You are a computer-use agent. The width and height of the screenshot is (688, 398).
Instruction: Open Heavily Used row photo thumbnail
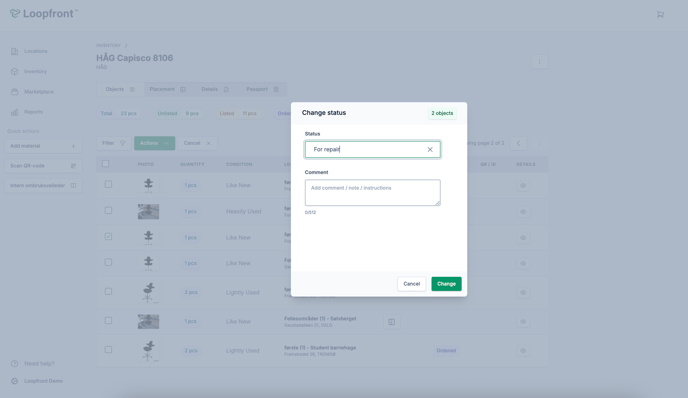tap(148, 212)
